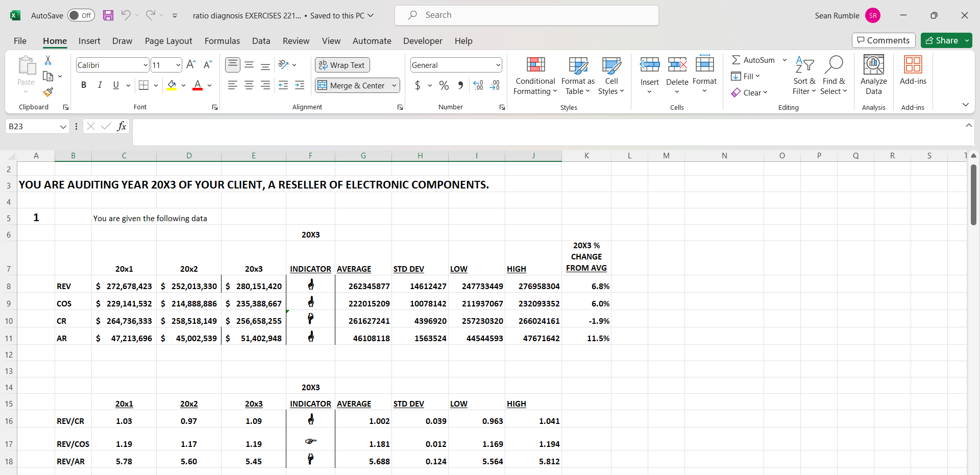Click Increase Font Size icon
980x475 pixels.
191,65
